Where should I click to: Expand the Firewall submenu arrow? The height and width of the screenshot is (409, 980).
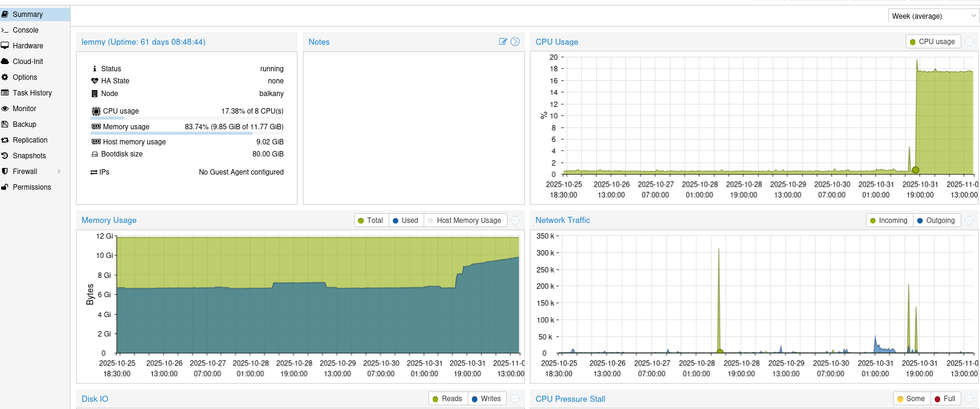[x=59, y=172]
